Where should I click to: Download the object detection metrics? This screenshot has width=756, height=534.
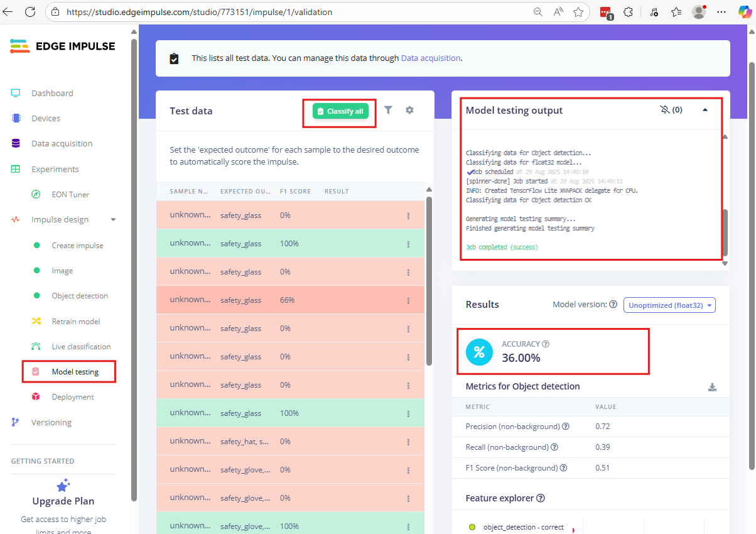712,387
